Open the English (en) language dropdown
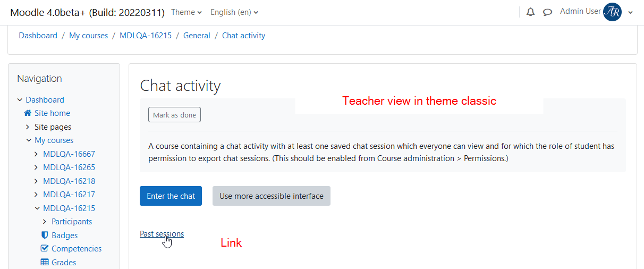The height and width of the screenshot is (269, 644). click(234, 12)
